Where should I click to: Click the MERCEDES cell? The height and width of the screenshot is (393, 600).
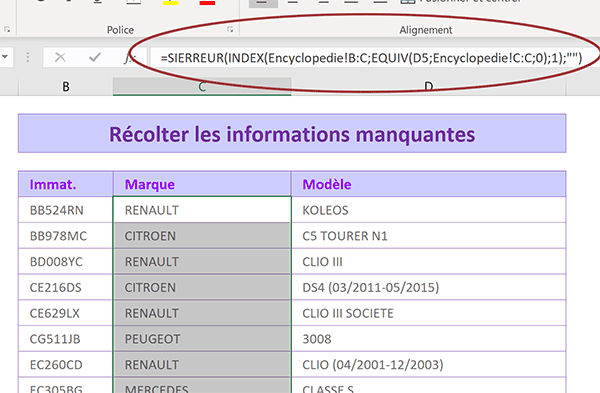pyautogui.click(x=202, y=386)
